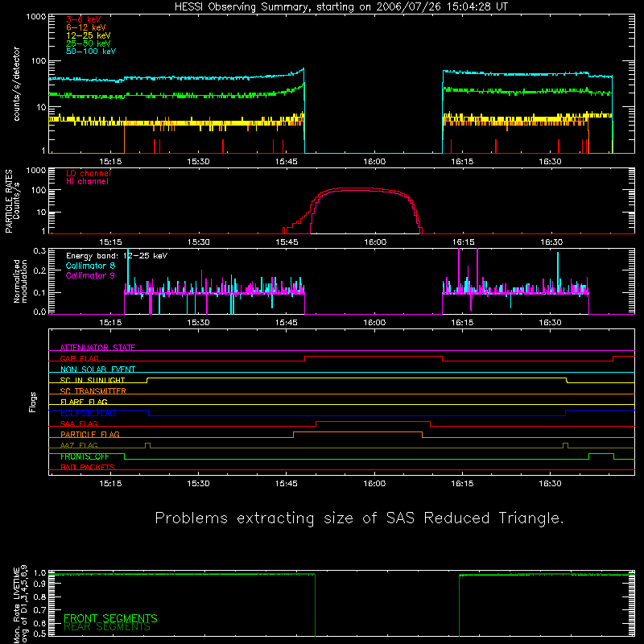Select the green 25-50 keV legend entry

click(x=89, y=43)
